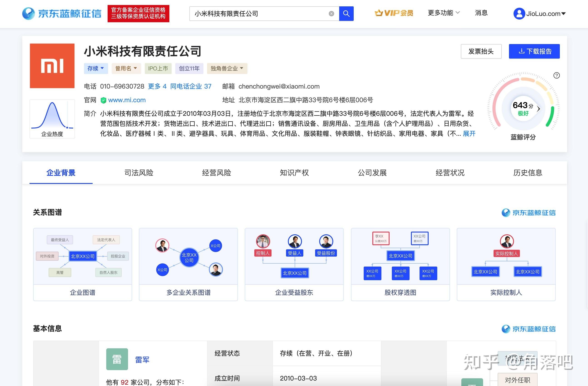588x386 pixels.
Task: Open 同电话企业 37 link
Action: (x=191, y=86)
